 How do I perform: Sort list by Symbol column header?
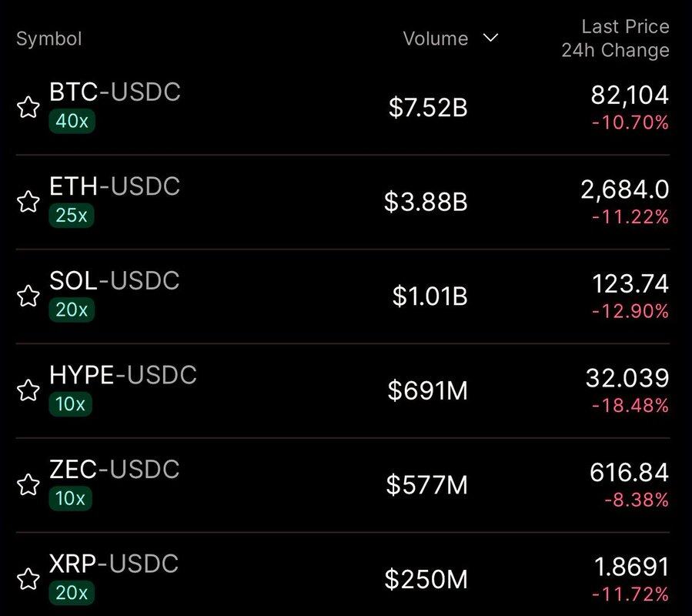48,38
